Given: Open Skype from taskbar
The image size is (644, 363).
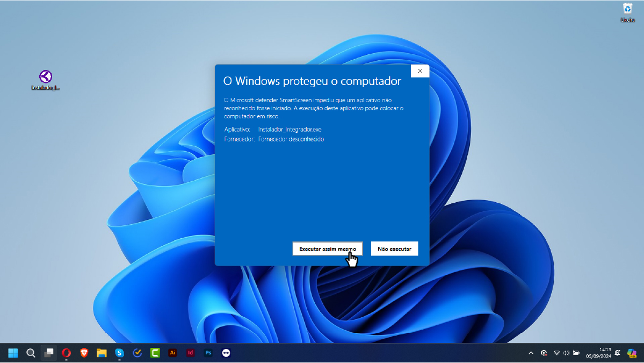Looking at the screenshot, I should tap(120, 353).
